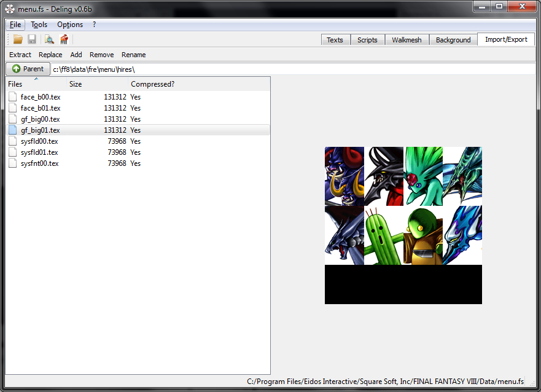The image size is (541, 392).
Task: Click the menu.fs path in status bar
Action: pos(386,382)
